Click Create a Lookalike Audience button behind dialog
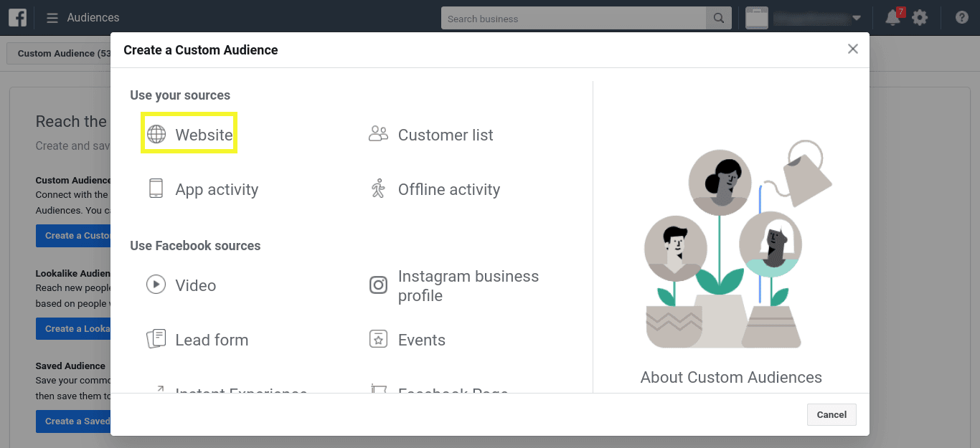Image resolution: width=980 pixels, height=448 pixels. 73,329
